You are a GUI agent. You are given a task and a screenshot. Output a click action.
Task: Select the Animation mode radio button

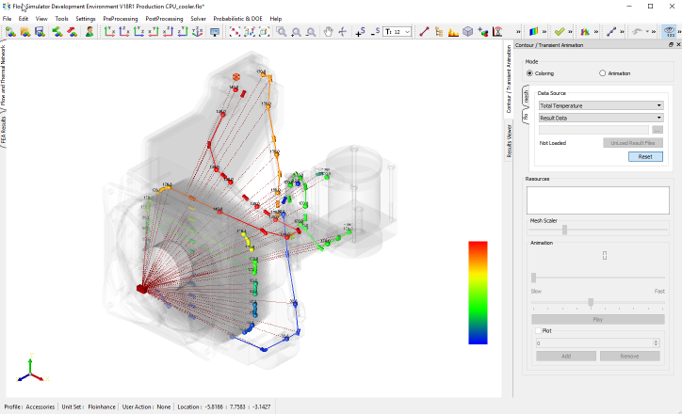(x=602, y=73)
